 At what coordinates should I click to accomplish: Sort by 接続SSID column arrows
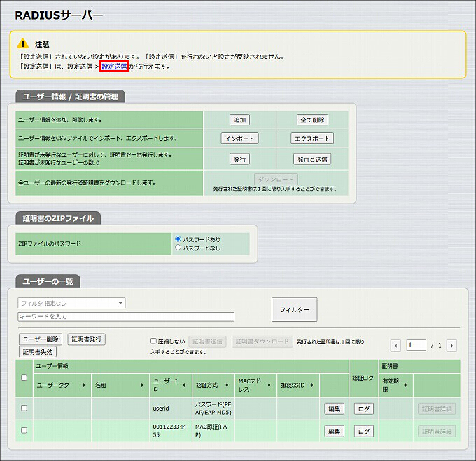[311, 385]
